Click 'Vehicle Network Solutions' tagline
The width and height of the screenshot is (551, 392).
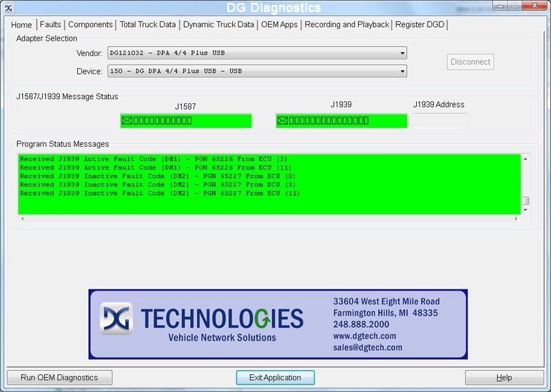tap(222, 338)
